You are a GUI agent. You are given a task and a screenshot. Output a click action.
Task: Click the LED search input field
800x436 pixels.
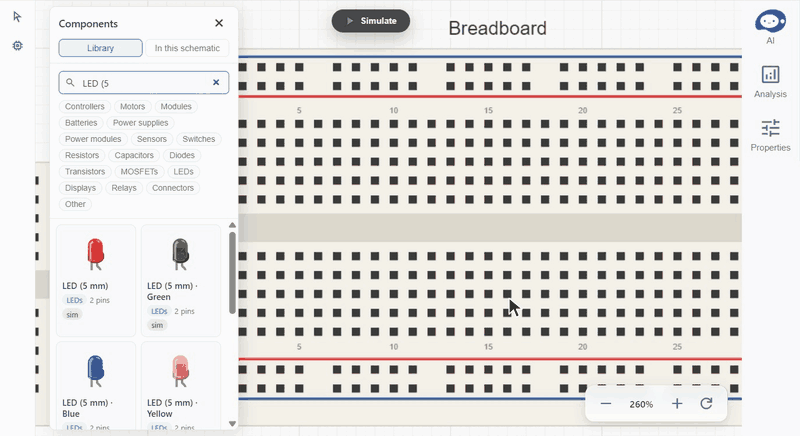pos(144,83)
